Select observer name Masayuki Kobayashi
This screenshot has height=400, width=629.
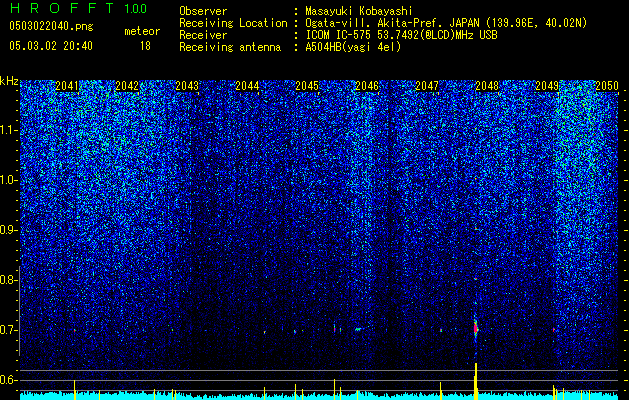click(359, 11)
